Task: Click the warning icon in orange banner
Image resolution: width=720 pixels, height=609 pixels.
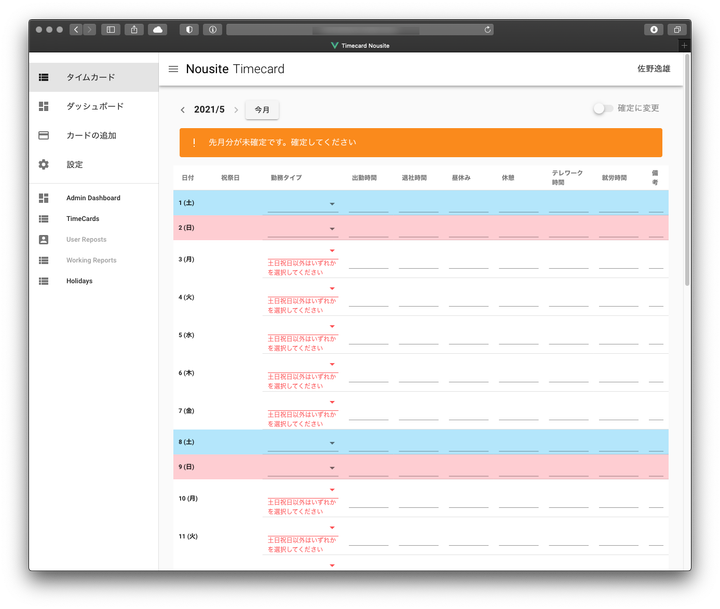Action: tap(194, 142)
